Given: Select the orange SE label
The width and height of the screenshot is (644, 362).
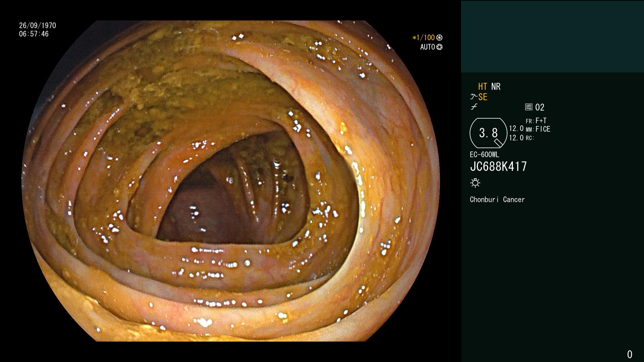Looking at the screenshot, I should point(483,97).
